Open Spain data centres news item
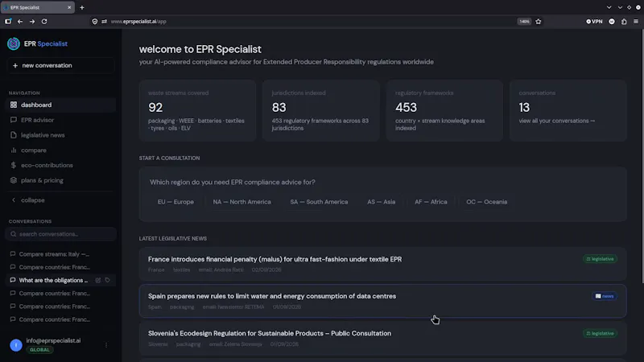 (383, 301)
